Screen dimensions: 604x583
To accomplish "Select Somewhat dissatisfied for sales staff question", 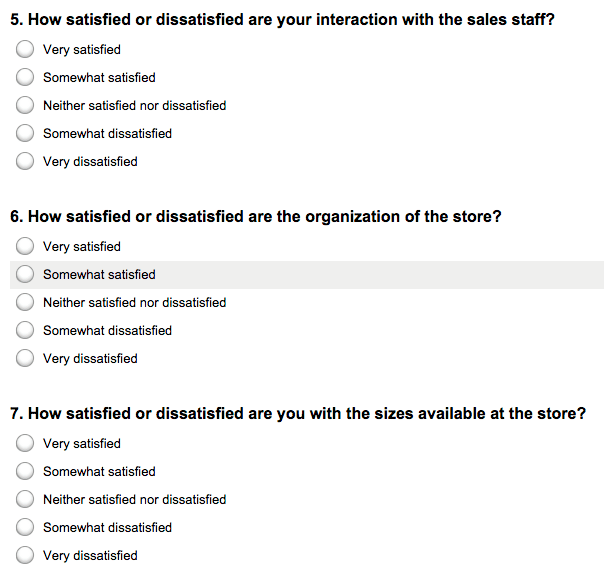I will 25,133.
